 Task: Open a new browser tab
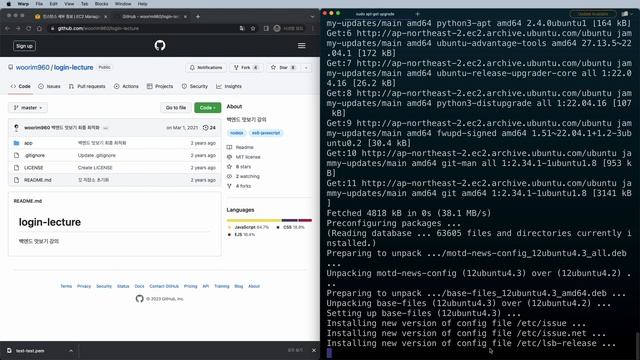click(x=198, y=16)
